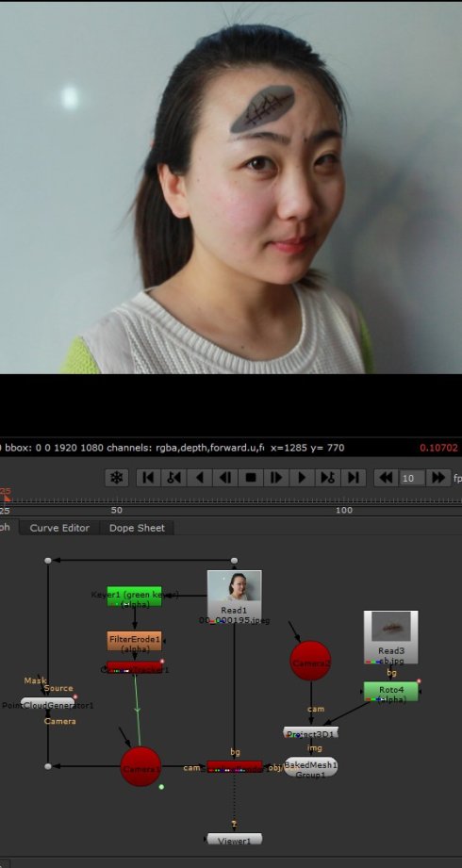
Task: Click the bbox channels info text
Action: [134, 448]
